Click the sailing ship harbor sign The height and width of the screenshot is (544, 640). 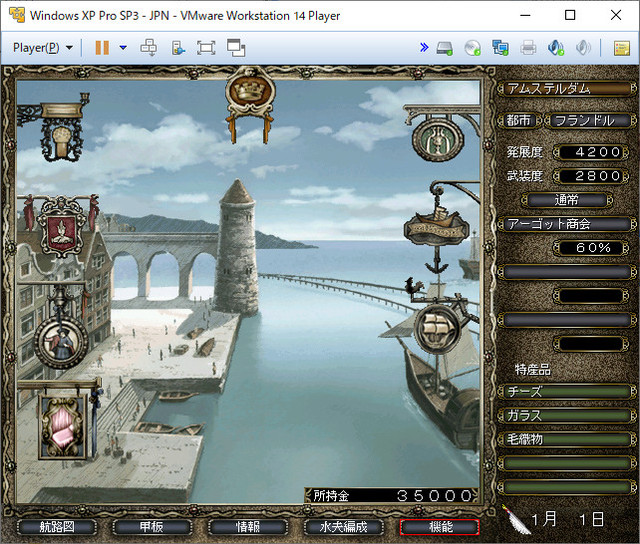tap(438, 330)
